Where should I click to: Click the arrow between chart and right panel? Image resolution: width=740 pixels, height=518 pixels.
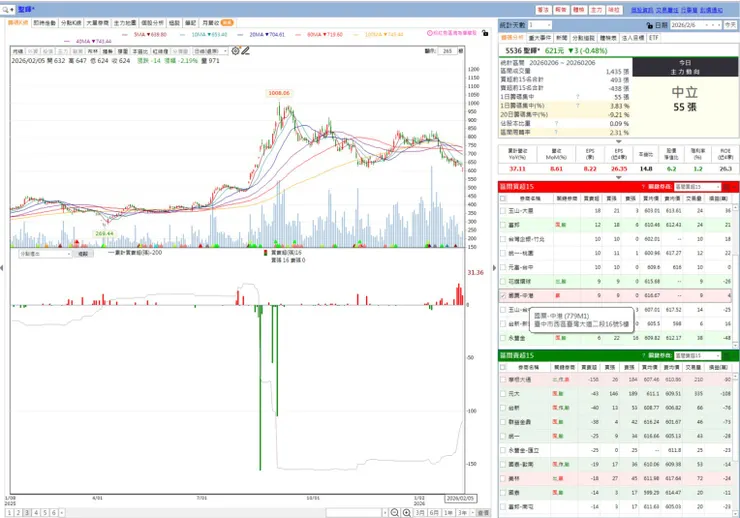point(494,267)
